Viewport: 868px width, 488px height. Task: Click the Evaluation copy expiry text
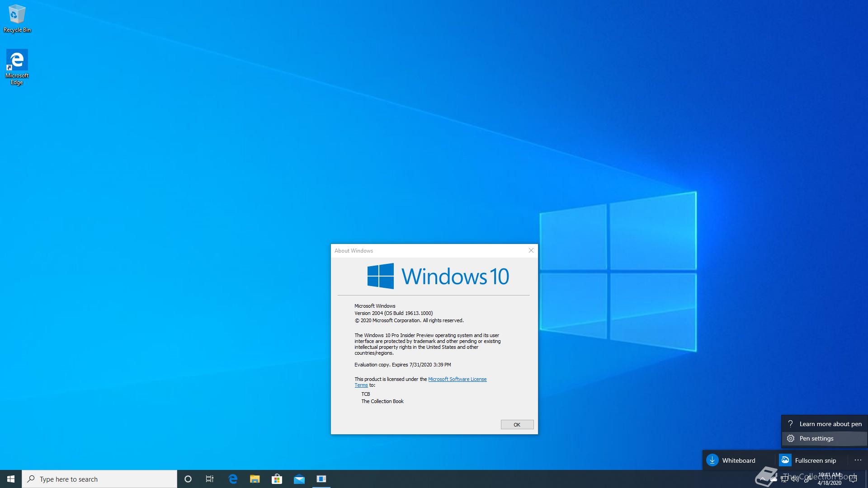tap(402, 365)
